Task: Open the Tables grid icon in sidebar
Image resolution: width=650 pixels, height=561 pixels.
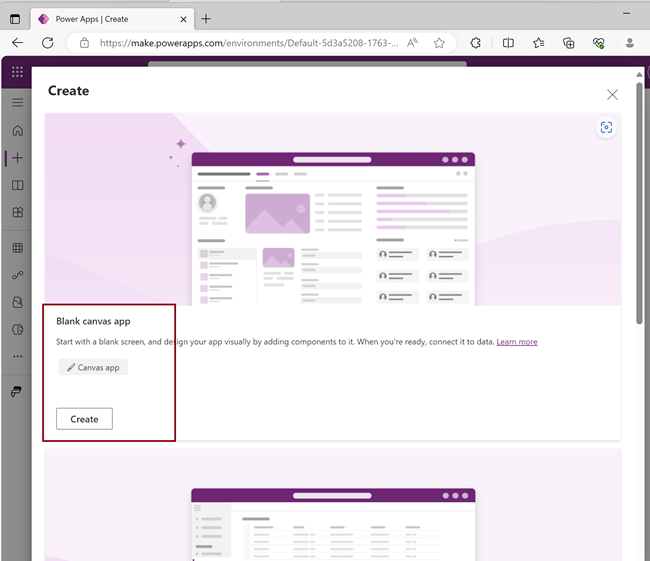Action: 17,248
